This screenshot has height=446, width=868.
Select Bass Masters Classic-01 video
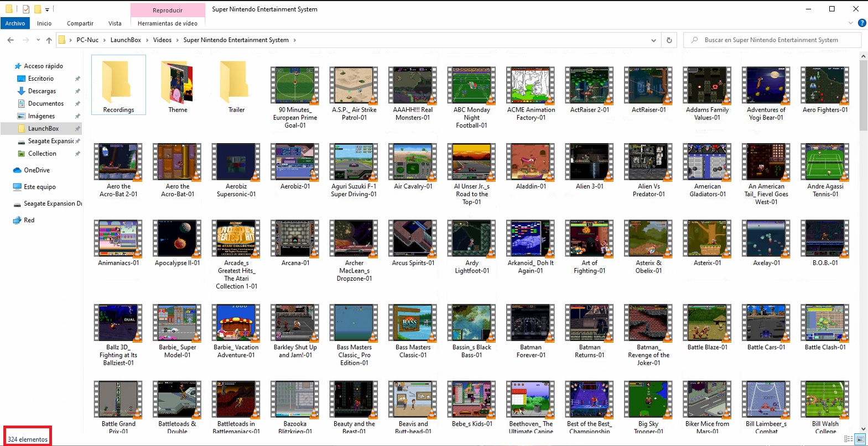point(413,330)
